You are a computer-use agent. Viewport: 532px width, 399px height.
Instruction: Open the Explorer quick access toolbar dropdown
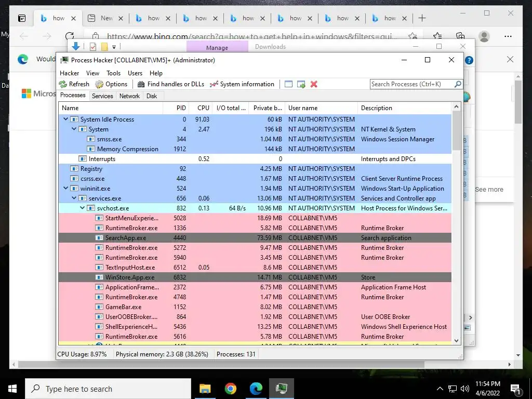pyautogui.click(x=114, y=47)
